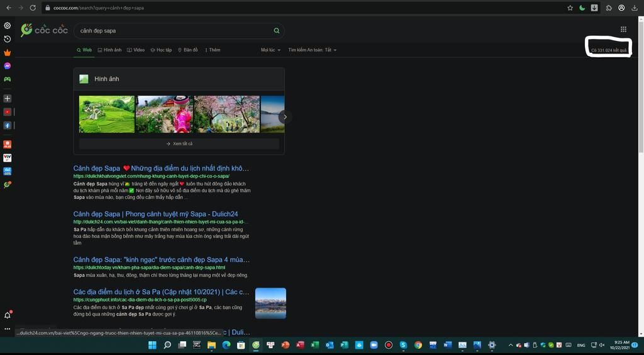Click the dulichtoday.vn URL
This screenshot has height=355, width=644.
coord(149,268)
